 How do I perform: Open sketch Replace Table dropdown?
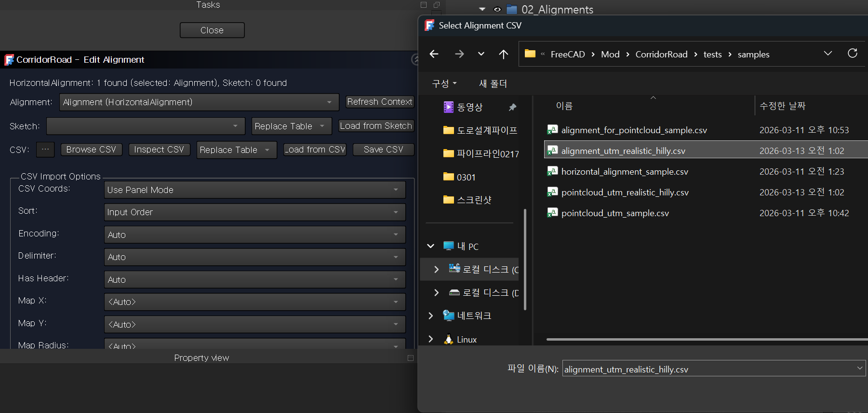(x=292, y=126)
